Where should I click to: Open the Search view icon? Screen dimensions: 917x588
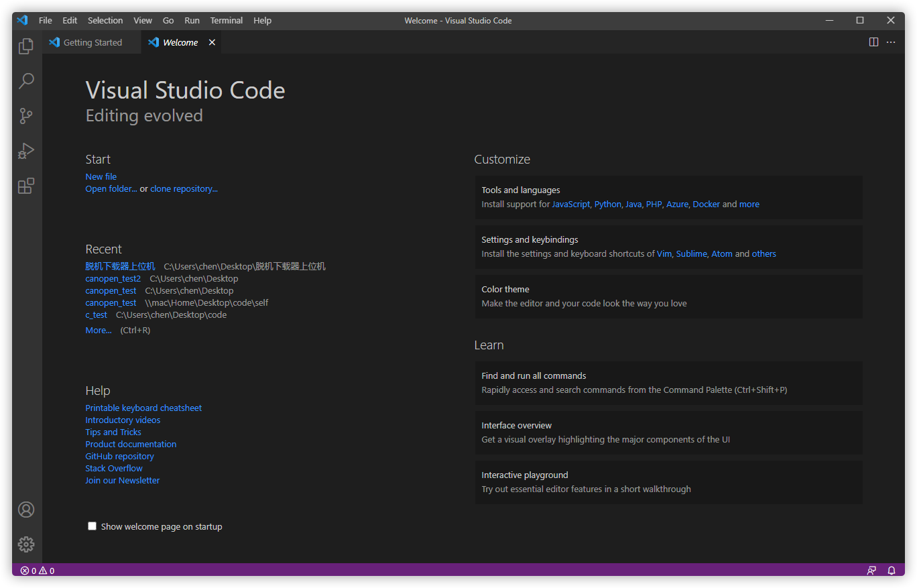click(x=26, y=81)
